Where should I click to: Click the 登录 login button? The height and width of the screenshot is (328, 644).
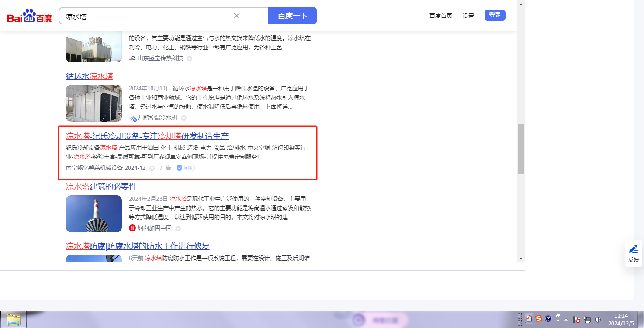coord(495,15)
